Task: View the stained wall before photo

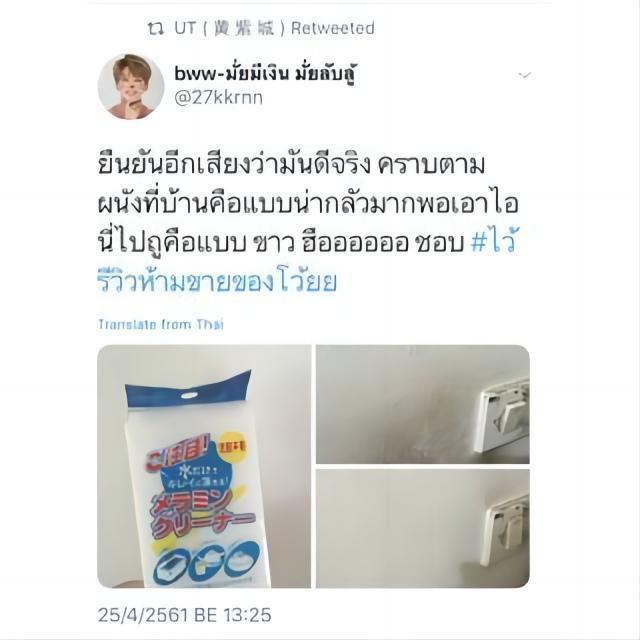Action: coord(423,404)
